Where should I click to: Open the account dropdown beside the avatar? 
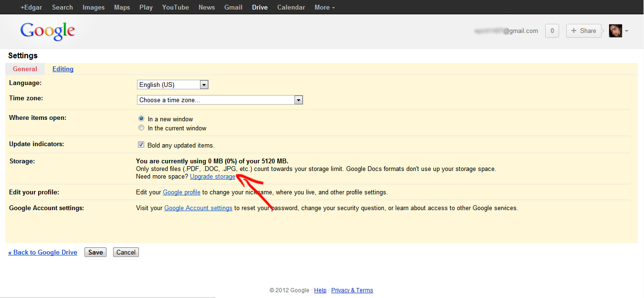[x=626, y=31]
